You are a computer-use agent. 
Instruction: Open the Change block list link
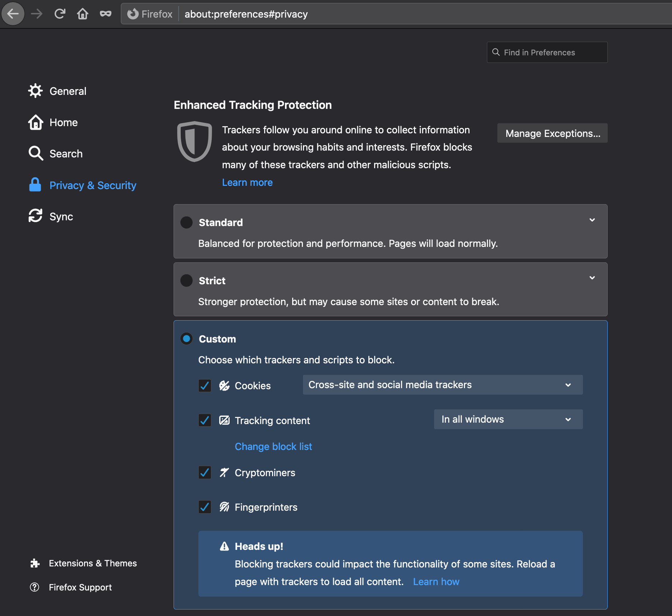273,446
